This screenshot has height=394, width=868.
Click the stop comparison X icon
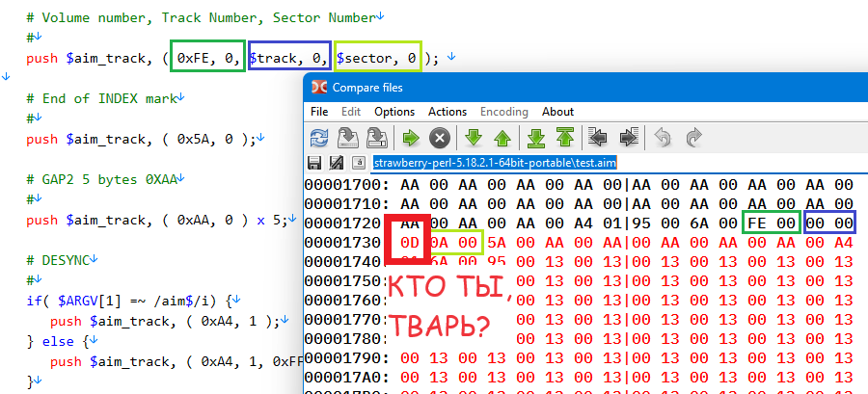[439, 137]
